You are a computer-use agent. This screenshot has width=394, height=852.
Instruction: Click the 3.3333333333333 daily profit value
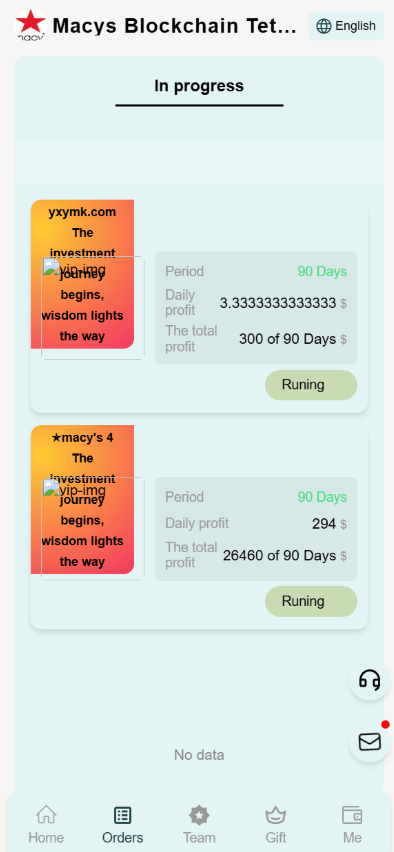point(278,303)
